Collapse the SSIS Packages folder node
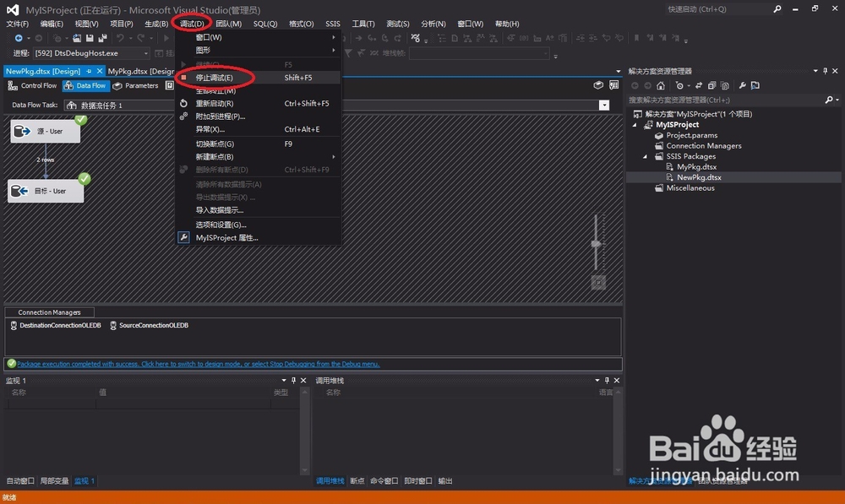The height and width of the screenshot is (504, 845). (x=645, y=156)
